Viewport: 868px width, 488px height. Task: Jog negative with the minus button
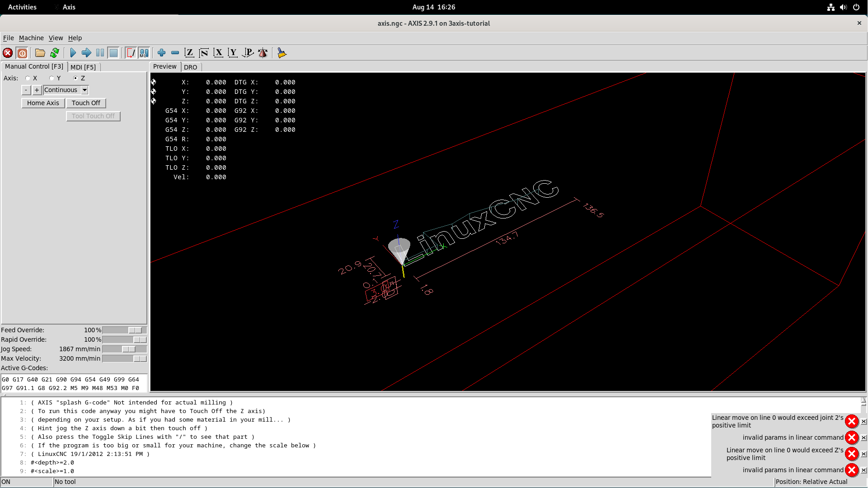coord(26,90)
